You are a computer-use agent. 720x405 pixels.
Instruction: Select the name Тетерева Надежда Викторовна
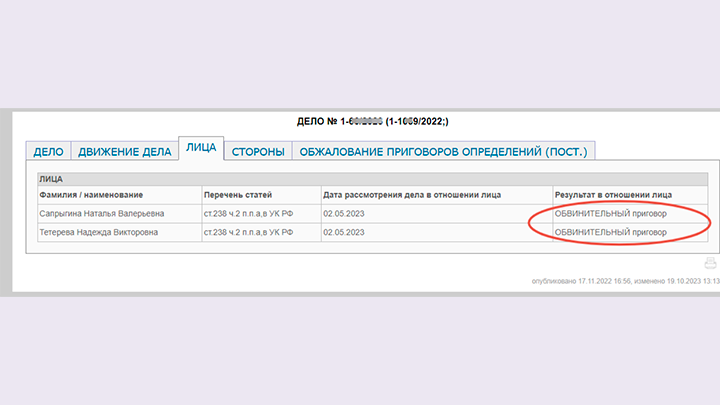pyautogui.click(x=100, y=232)
